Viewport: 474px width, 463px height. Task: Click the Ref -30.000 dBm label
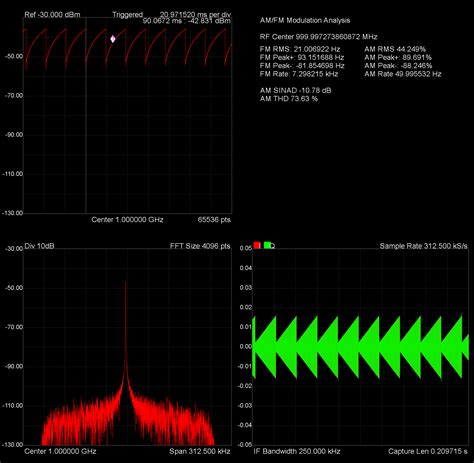52,15
